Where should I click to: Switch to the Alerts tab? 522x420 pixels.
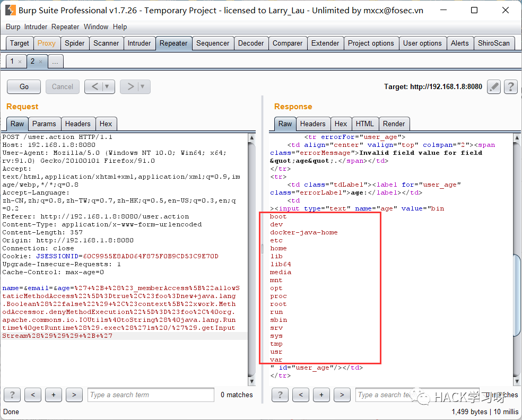(x=460, y=43)
